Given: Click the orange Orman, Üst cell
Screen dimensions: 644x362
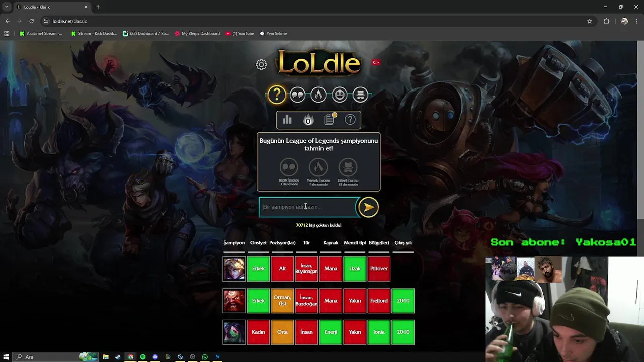Looking at the screenshot, I should pyautogui.click(x=282, y=301).
